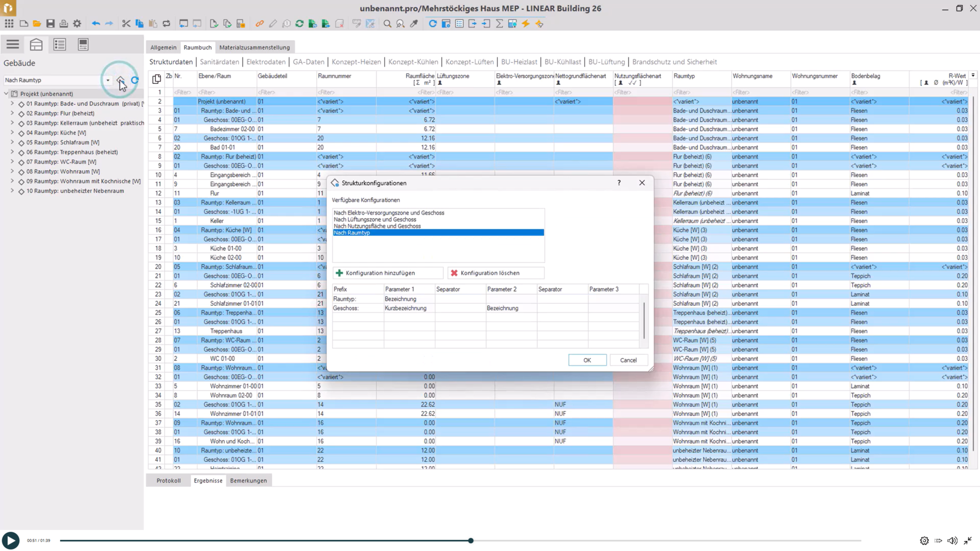980x551 pixels.
Task: Open the building view icon in sidebar
Action: pos(36,44)
